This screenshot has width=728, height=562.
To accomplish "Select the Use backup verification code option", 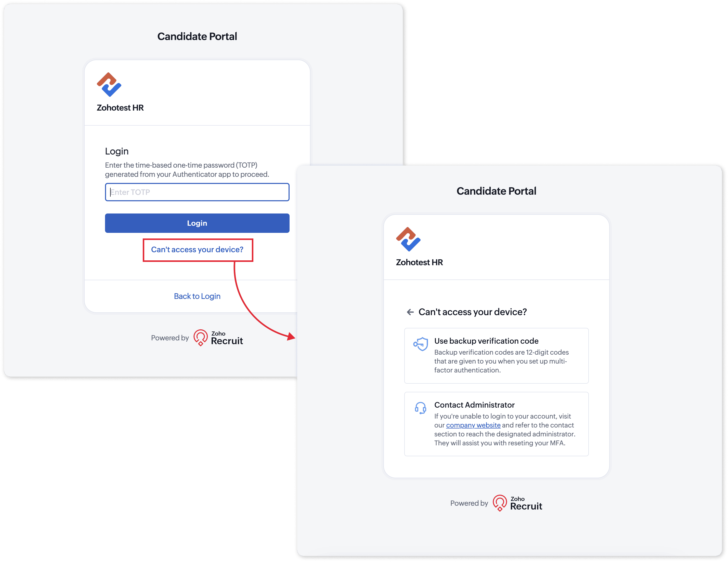I will coord(496,356).
